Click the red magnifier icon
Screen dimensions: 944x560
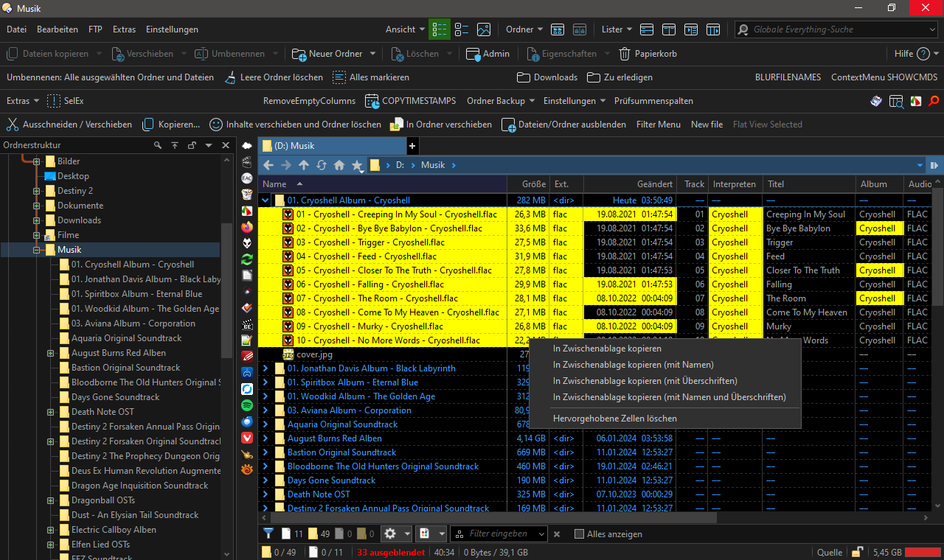tap(934, 101)
